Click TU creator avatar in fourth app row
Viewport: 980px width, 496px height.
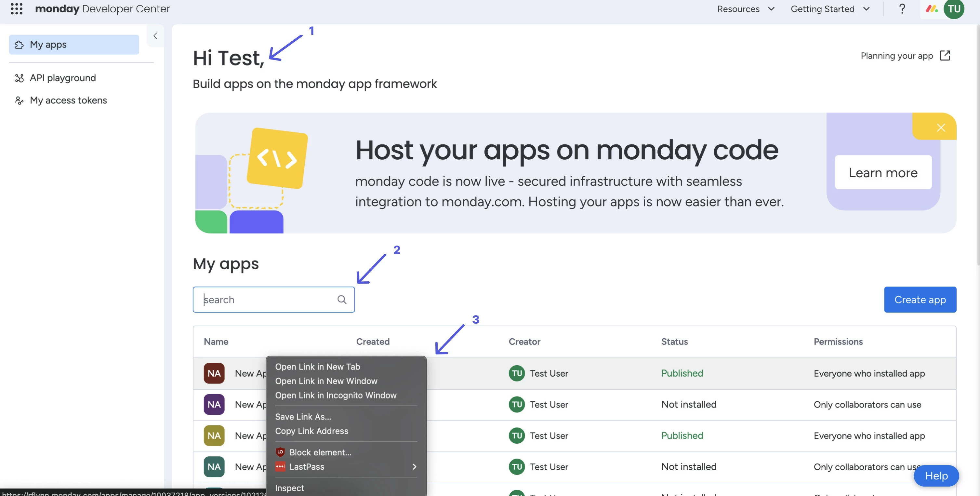[516, 467]
